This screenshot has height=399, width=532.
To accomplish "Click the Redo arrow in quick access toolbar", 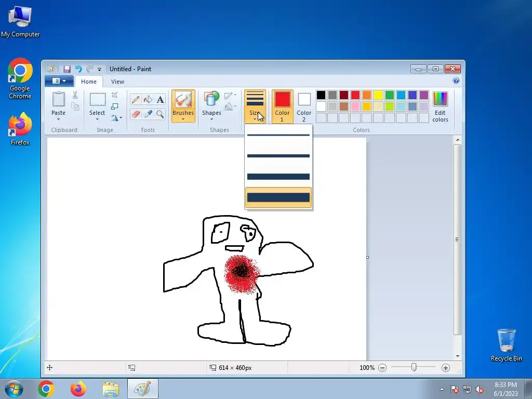I will [89, 69].
